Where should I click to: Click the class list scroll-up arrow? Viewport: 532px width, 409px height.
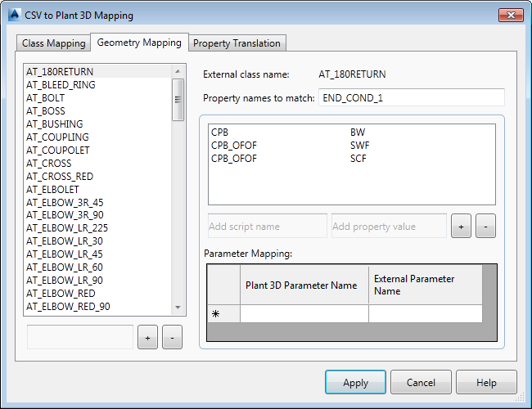point(178,71)
